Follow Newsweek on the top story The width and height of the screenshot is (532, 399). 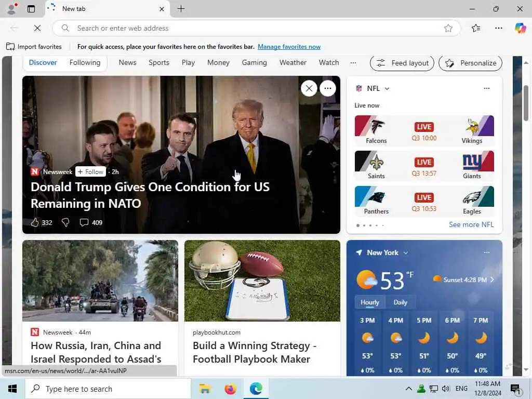coord(90,171)
